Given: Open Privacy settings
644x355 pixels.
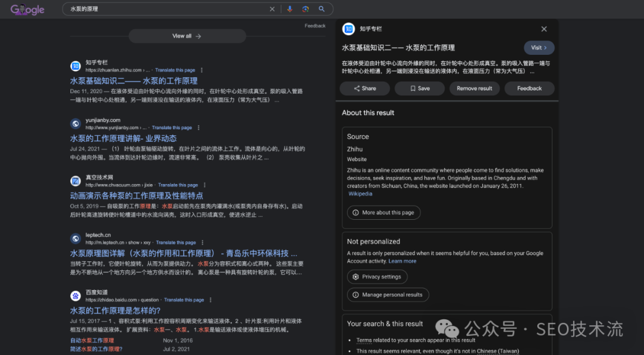Looking at the screenshot, I should click(377, 277).
